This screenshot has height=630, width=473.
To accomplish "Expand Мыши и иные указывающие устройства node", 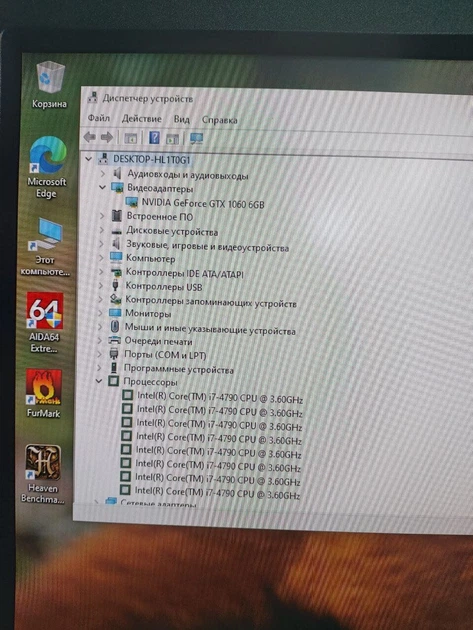I will (x=100, y=326).
